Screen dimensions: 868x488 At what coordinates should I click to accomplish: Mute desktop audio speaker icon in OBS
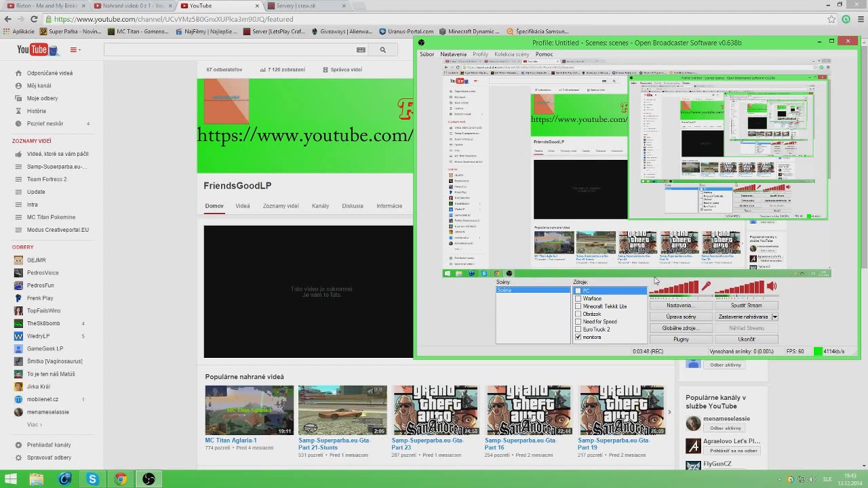772,287
